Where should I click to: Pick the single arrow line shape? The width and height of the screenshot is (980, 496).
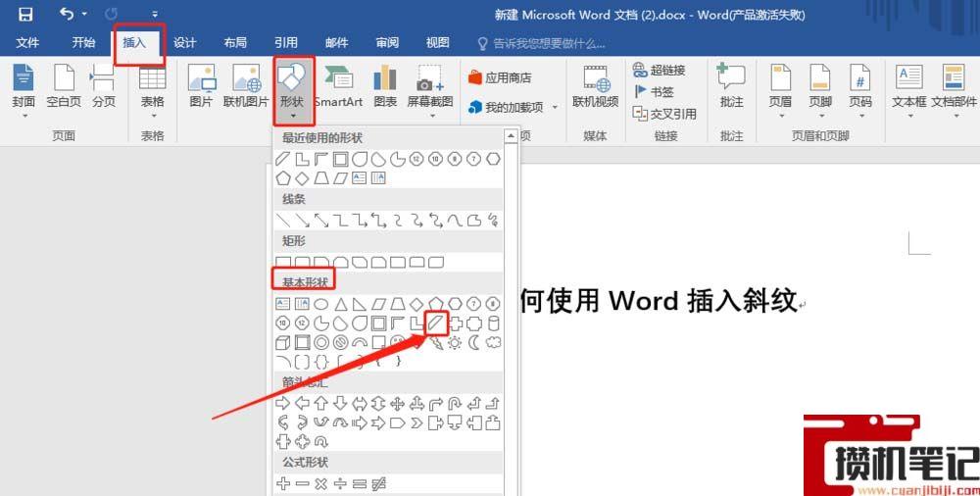(303, 221)
